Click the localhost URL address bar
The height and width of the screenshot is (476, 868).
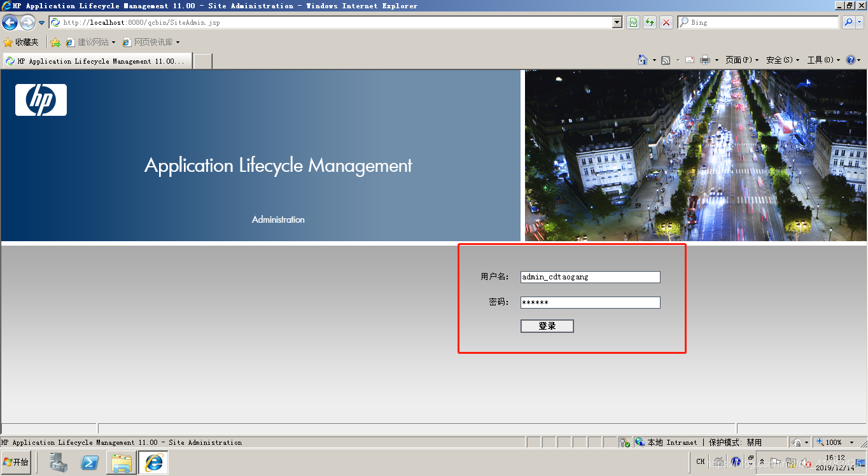coord(331,22)
